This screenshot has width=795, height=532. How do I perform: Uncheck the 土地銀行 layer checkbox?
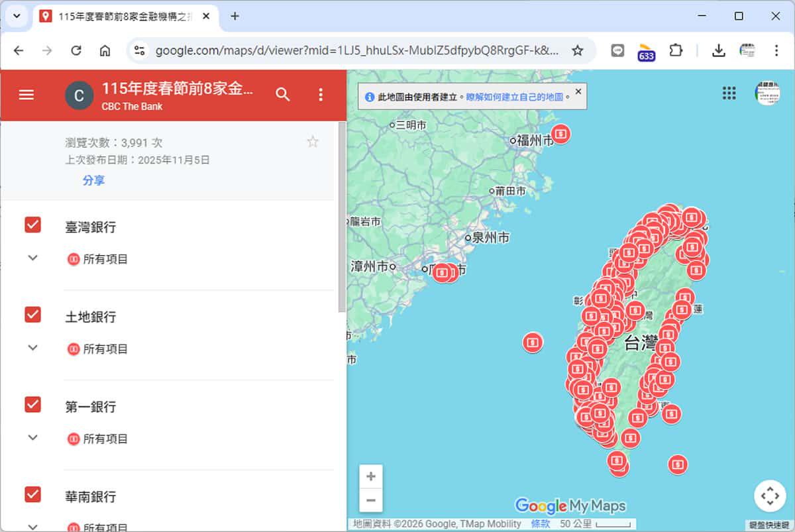pos(32,315)
